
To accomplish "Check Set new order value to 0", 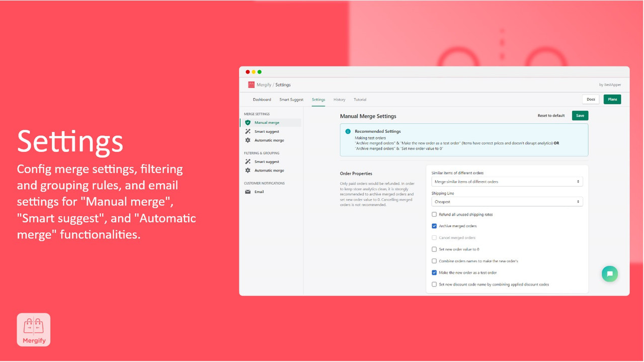I will pyautogui.click(x=434, y=249).
